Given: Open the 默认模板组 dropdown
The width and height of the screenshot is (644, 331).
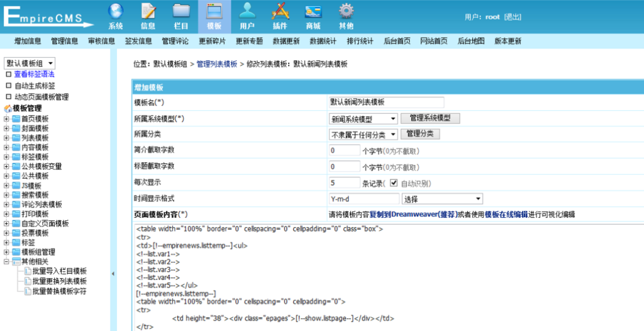Looking at the screenshot, I should 30,63.
